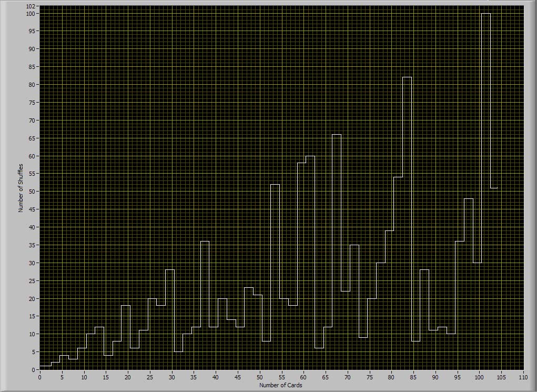Screen dimensions: 537x392
Task: Click the final plot step at 51 shuffles
Action: [494, 188]
